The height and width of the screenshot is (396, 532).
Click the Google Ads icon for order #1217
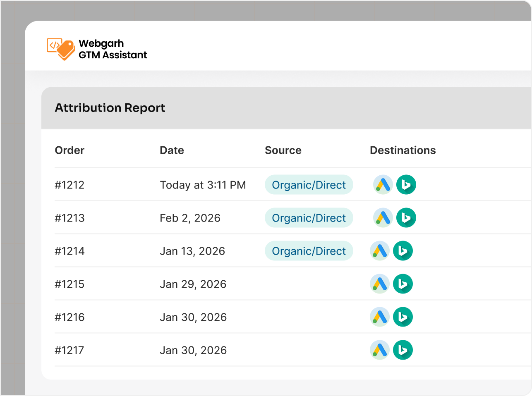pos(379,350)
